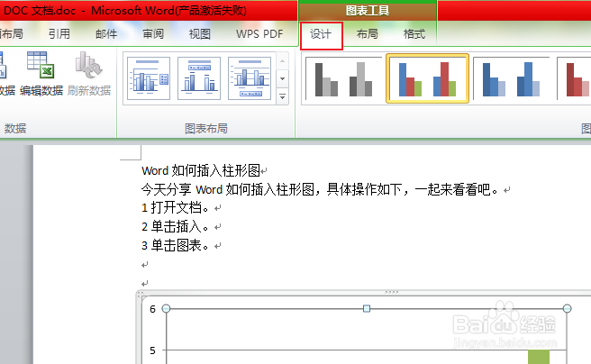The height and width of the screenshot is (364, 591).
Task: Click the text line '2 单击插入。'
Action: [176, 226]
